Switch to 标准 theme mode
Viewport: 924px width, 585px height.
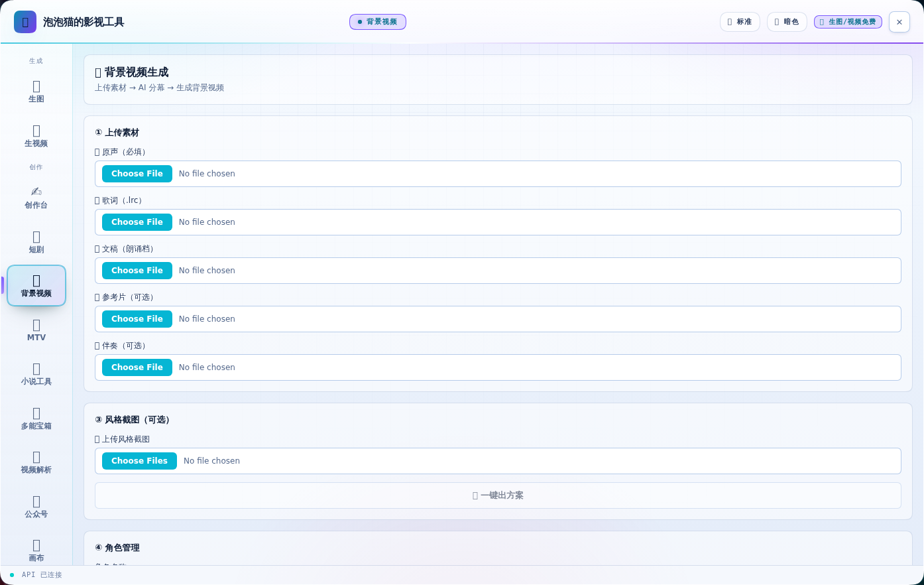pyautogui.click(x=740, y=22)
